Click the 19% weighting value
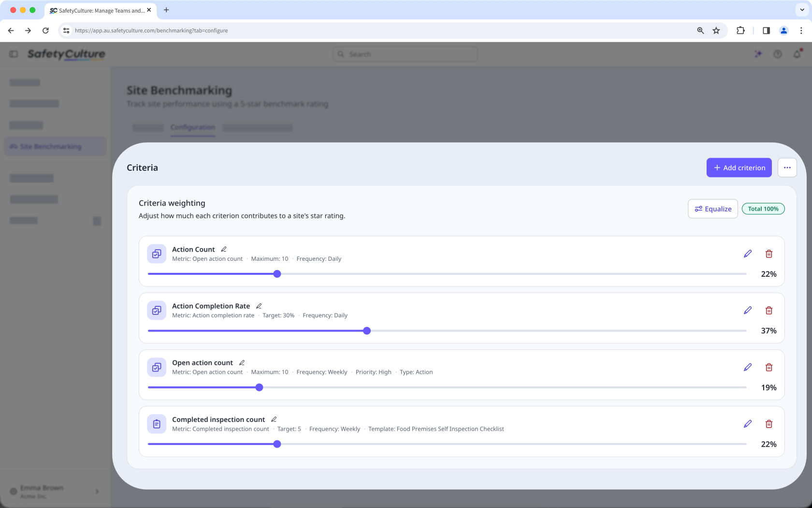This screenshot has width=812, height=508. pyautogui.click(x=768, y=387)
